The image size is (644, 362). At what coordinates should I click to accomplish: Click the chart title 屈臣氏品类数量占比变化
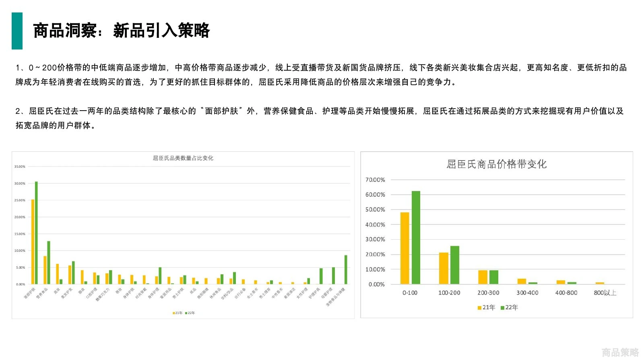183,158
